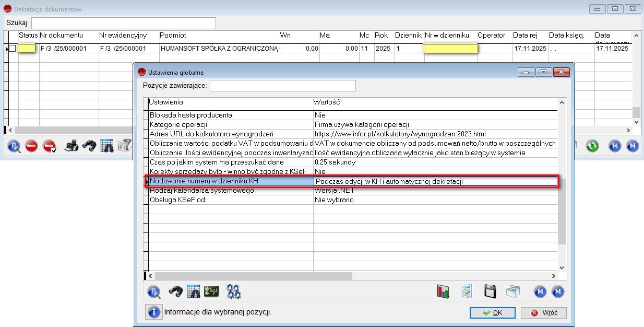Click the bar chart icon in settings toolbar
The height and width of the screenshot is (327, 644).
coord(443,291)
